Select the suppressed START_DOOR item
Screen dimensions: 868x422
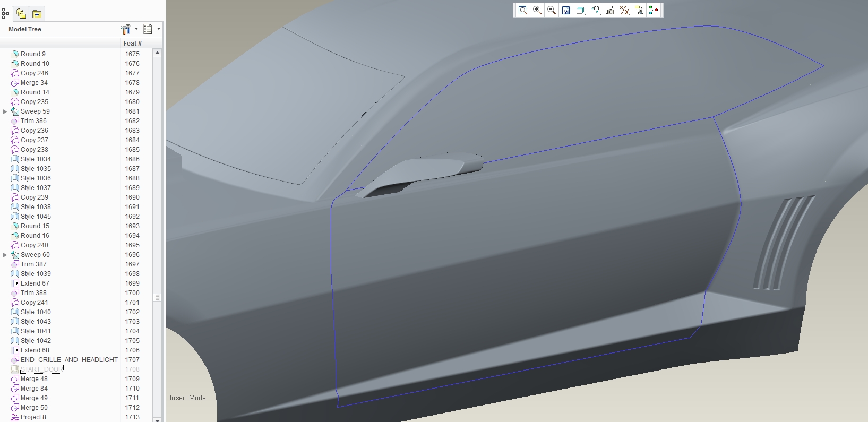point(41,369)
